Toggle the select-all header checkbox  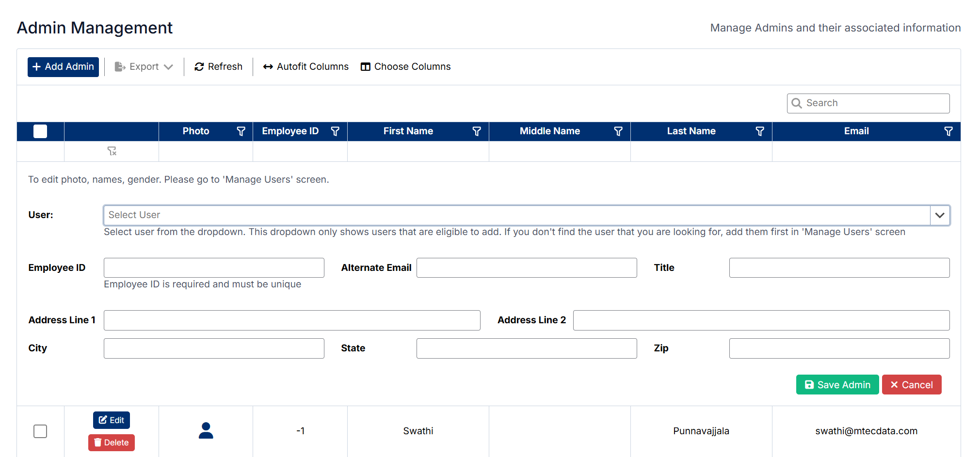coord(40,131)
